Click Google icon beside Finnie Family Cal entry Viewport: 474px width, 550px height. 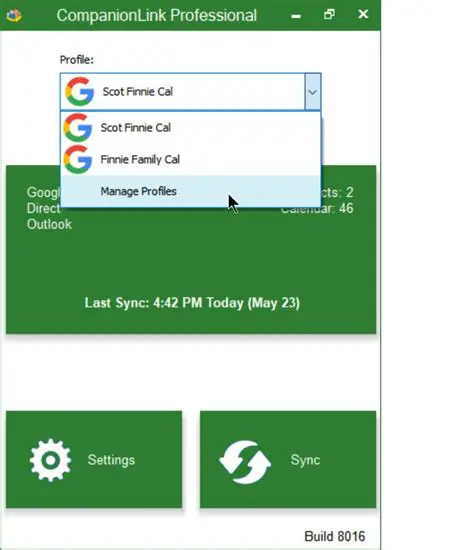click(x=78, y=160)
